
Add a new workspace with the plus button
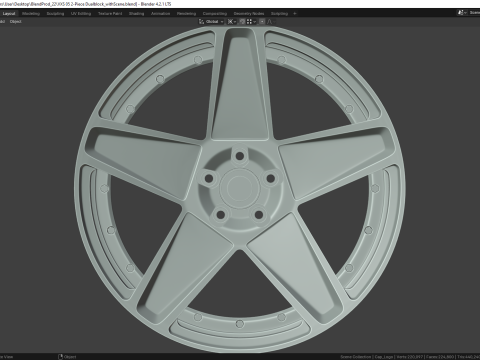click(x=295, y=14)
